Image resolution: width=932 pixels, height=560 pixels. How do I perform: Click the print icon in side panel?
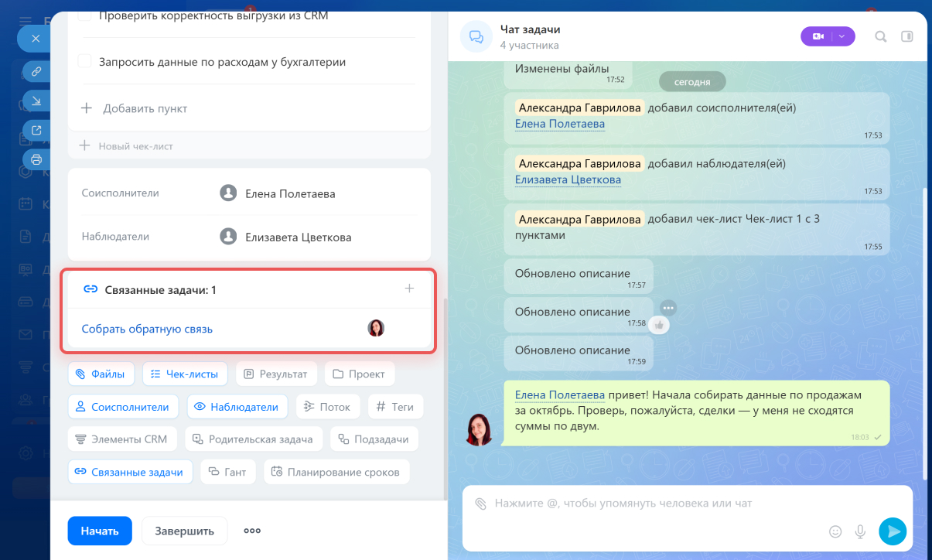coord(36,159)
